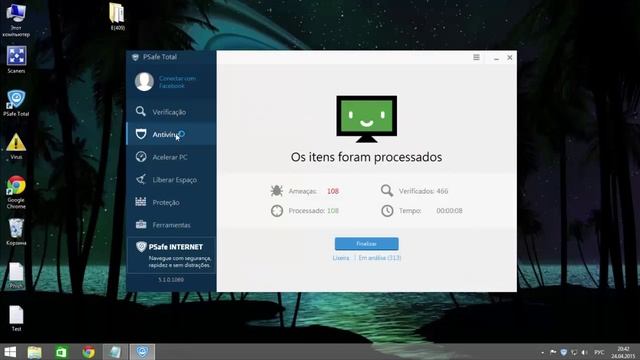Click the 'Os itens foram processados' heading
Viewport: 640px width, 360px height.
click(x=367, y=157)
